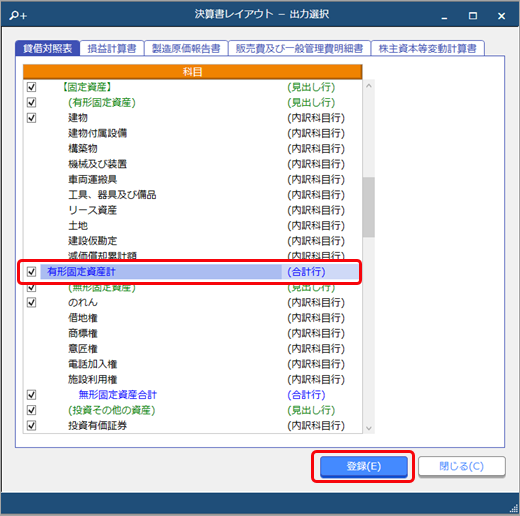520x516 pixels.
Task: Select the 土地 row in the list
Action: pos(192,226)
